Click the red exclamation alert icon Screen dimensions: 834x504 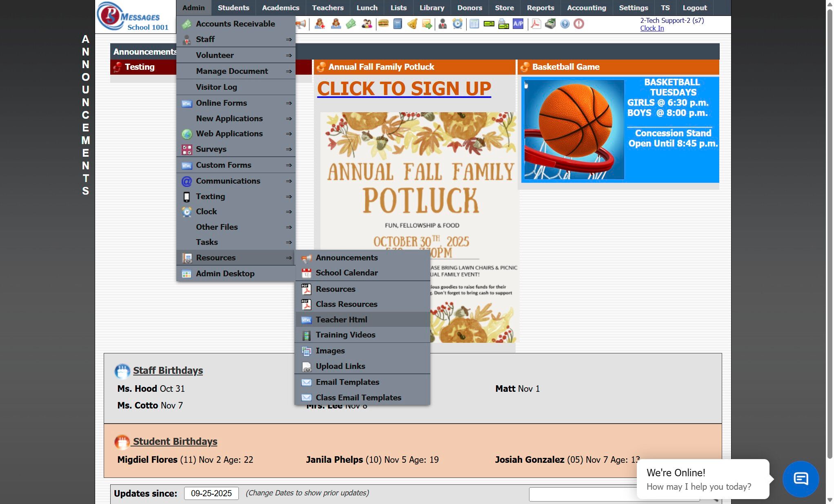pyautogui.click(x=578, y=24)
